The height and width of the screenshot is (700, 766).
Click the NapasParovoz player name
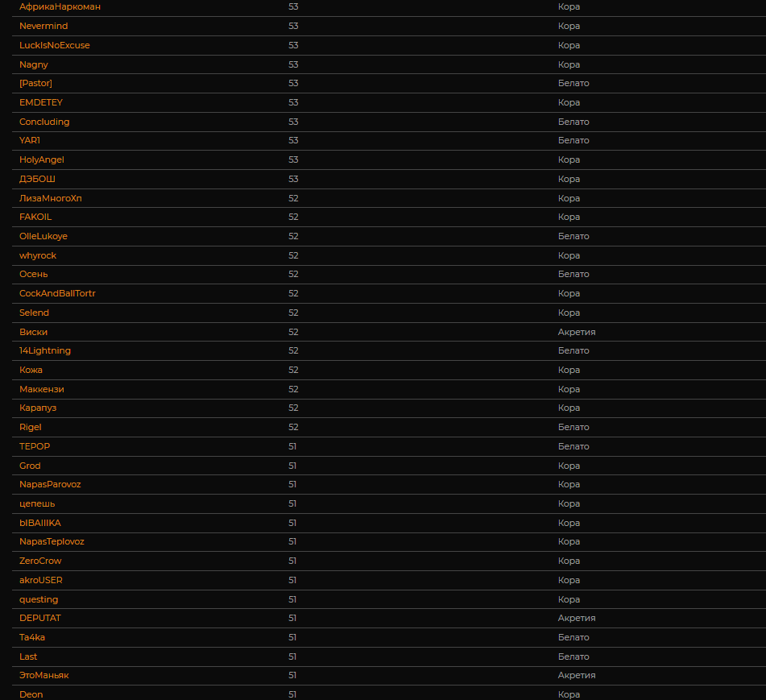[50, 484]
